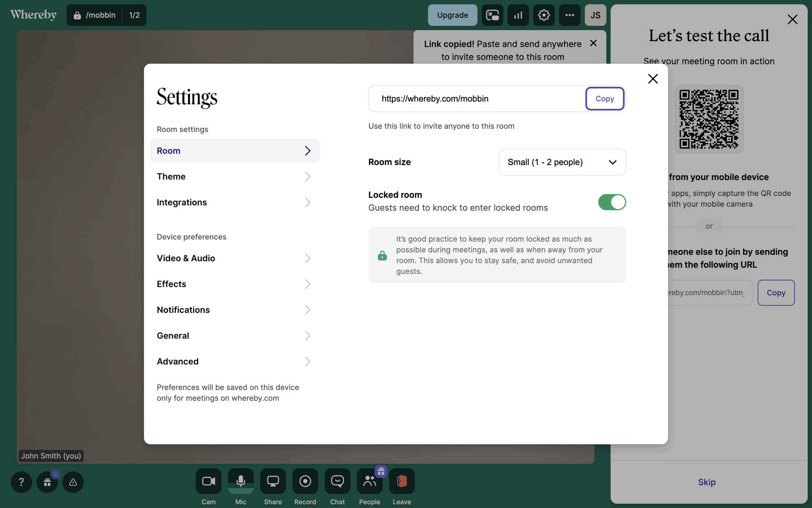The width and height of the screenshot is (812, 508).
Task: Open the Advanced preferences
Action: pyautogui.click(x=235, y=362)
